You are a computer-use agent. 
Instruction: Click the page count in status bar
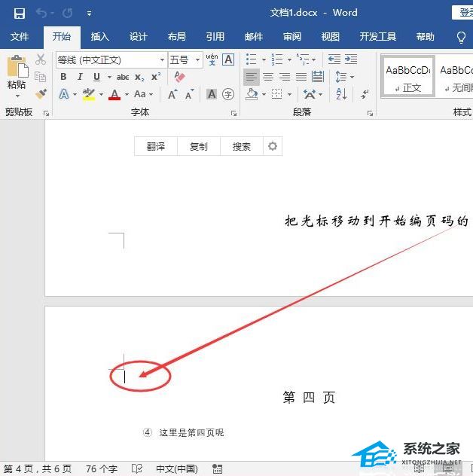click(37, 468)
